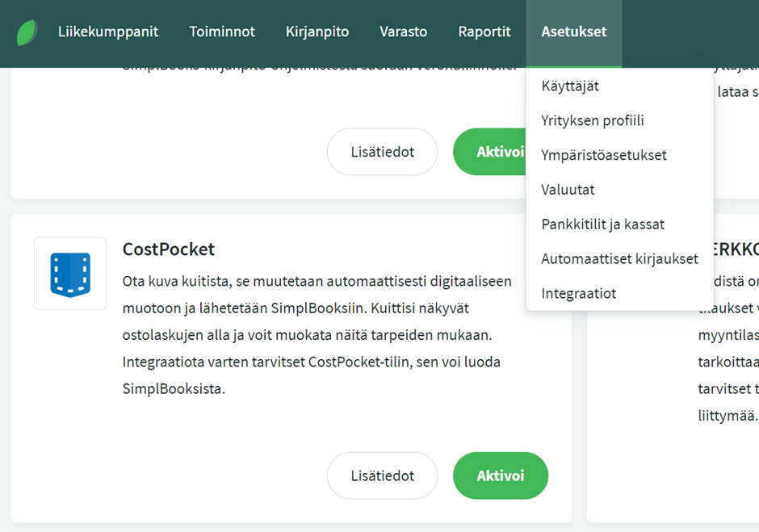Open Automaattiset kirjaukset settings

coord(619,259)
